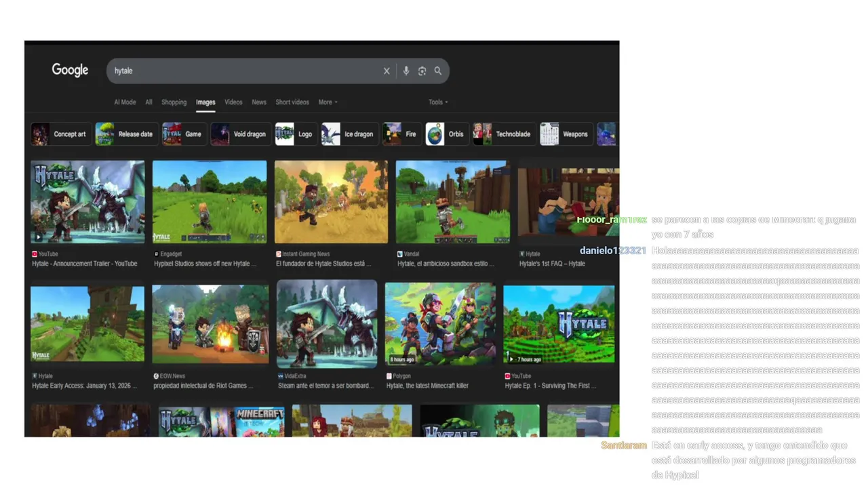Screen dimensions: 868x488
Task: Click the magnifier search icon
Action: tap(438, 70)
